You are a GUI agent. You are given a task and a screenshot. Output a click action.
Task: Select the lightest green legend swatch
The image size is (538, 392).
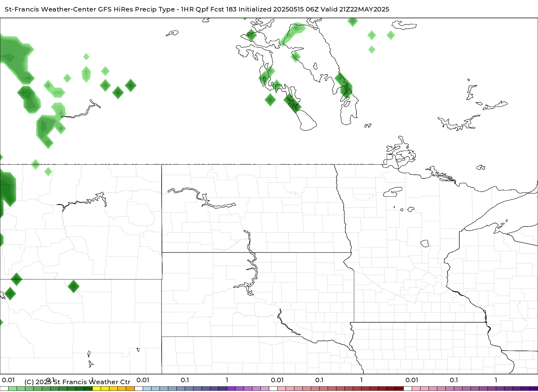[13, 389]
